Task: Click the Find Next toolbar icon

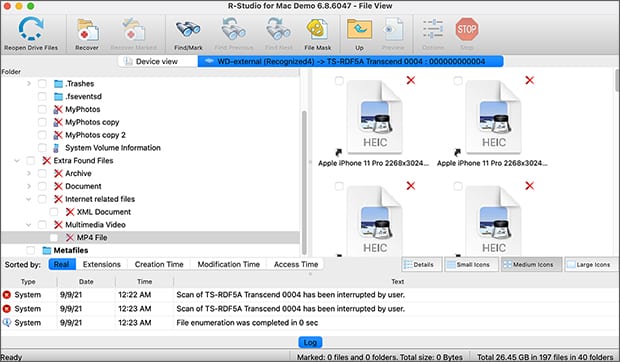Action: (x=278, y=30)
